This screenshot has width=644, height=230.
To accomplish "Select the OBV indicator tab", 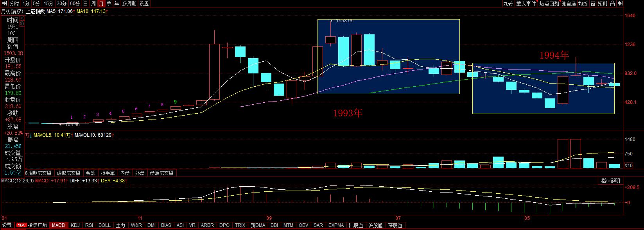I will (303, 225).
